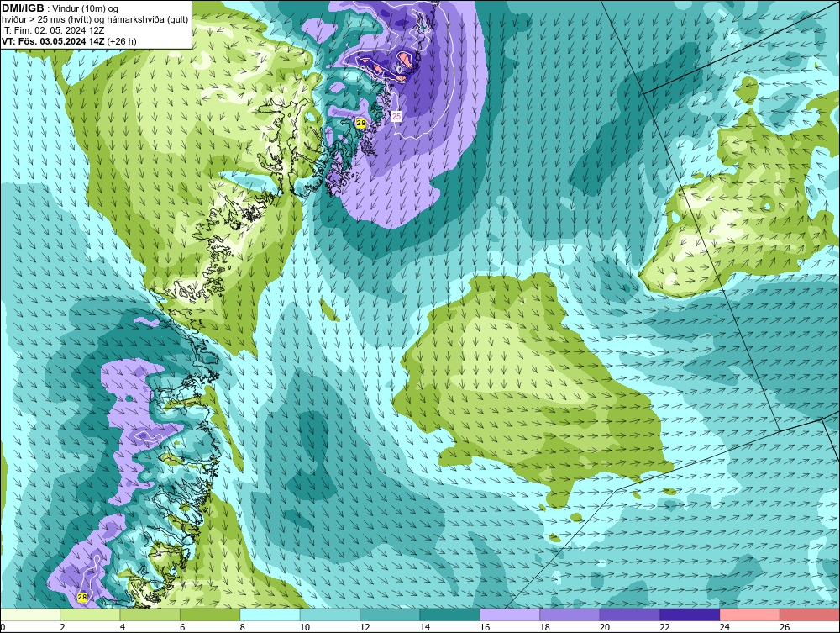Select the 24–26 m/s salmon pink swatch
The width and height of the screenshot is (840, 633).
750,615
